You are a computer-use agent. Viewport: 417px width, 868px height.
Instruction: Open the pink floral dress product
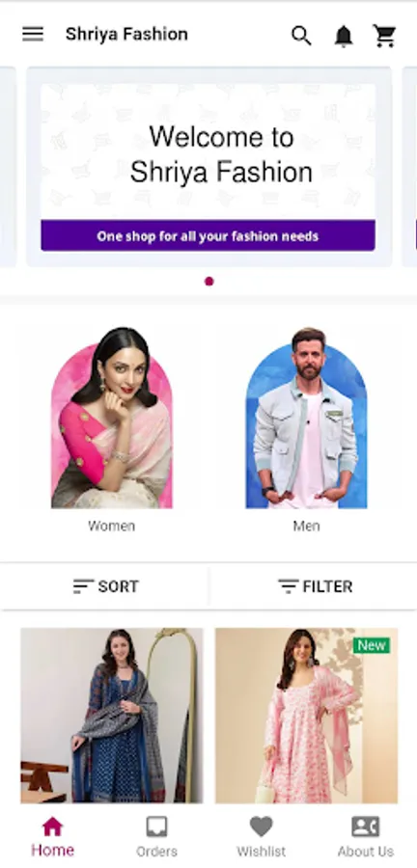tap(306, 716)
